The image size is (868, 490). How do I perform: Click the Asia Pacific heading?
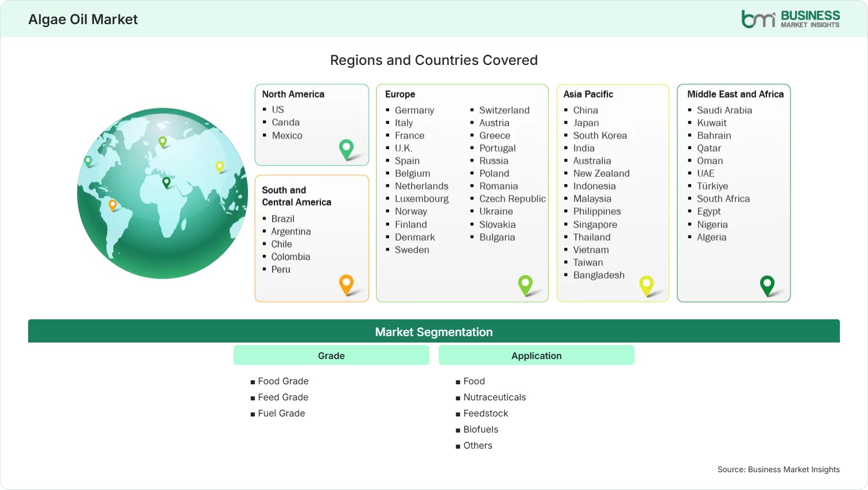pos(588,94)
